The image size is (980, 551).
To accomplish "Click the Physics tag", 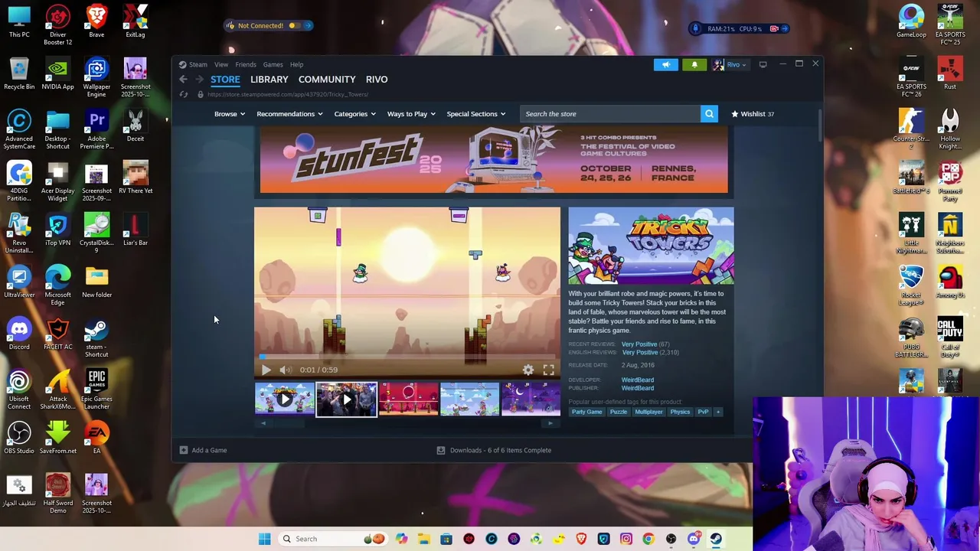I will pos(680,412).
